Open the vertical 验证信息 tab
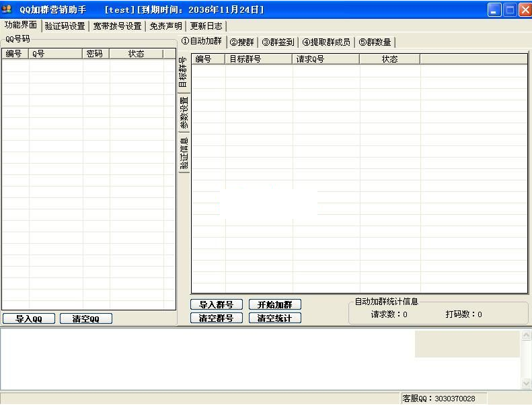Image resolution: width=532 pixels, height=406 pixels. click(184, 154)
